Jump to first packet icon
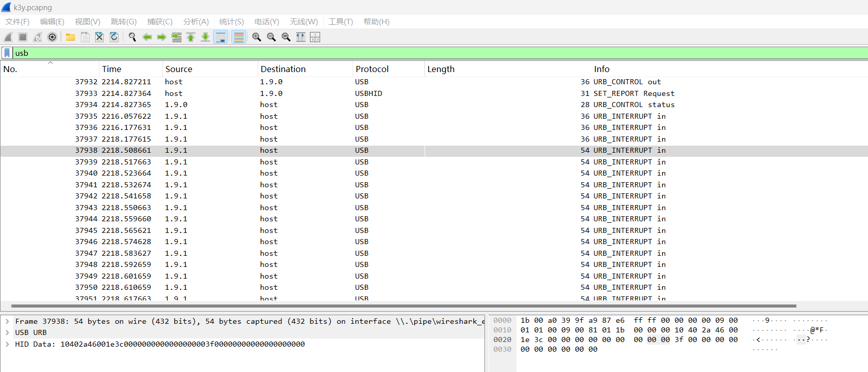 [191, 37]
